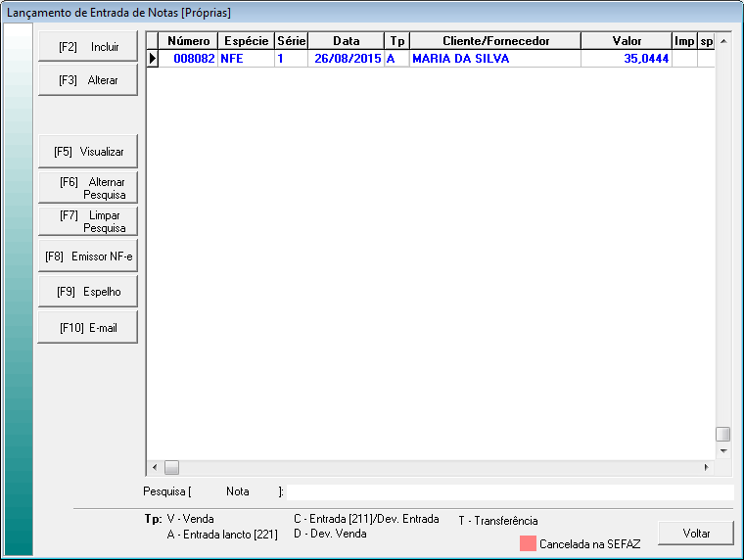
Task: Type in the Pesquisa Nota search field
Action: pos(509,491)
